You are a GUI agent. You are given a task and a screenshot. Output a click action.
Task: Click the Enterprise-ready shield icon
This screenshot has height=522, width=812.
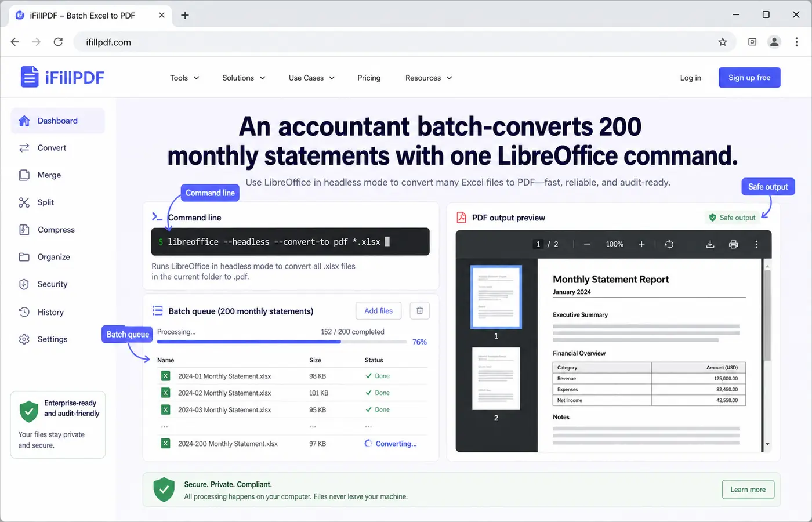[x=29, y=411]
